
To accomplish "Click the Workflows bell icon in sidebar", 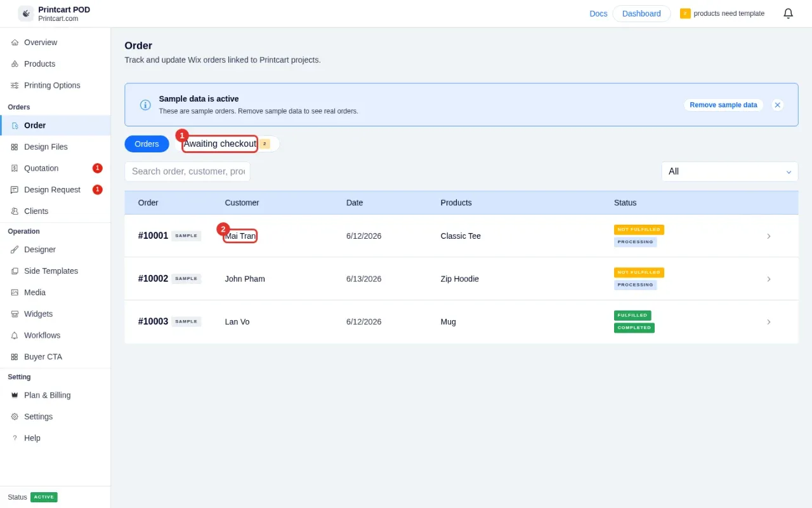I will pos(15,335).
